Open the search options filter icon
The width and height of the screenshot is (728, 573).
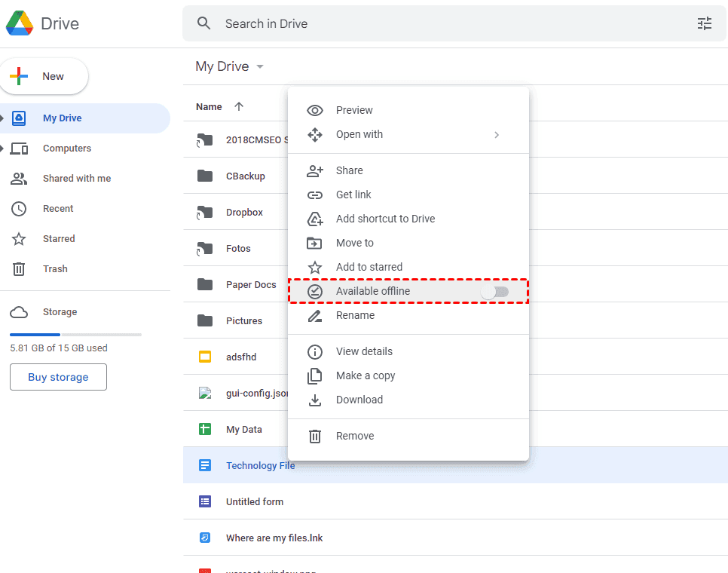pyautogui.click(x=705, y=23)
